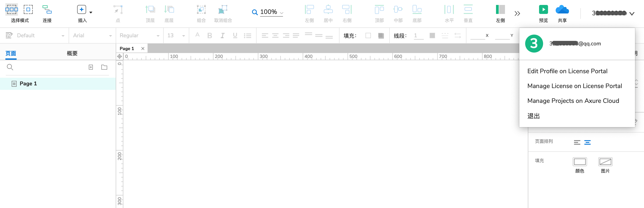The width and height of the screenshot is (644, 208).
Task: Click the Y coordinate field
Action: coord(502,35)
